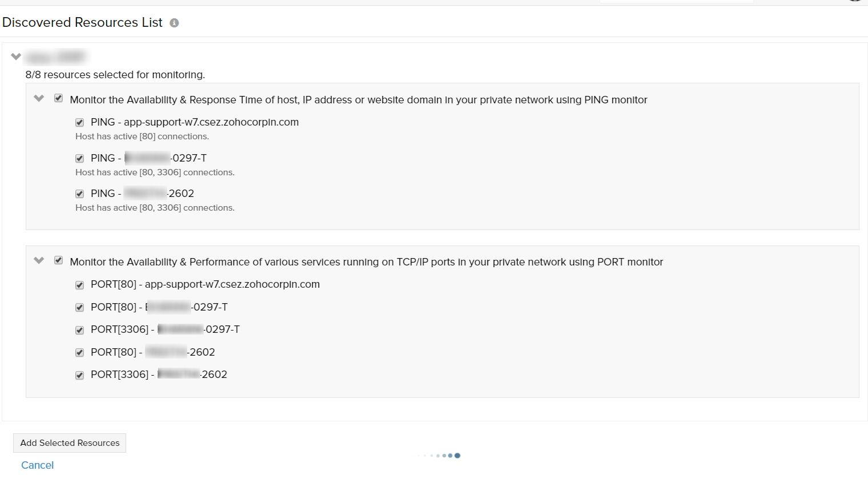Toggle PORT[3306] checkbox for host ending 2602
This screenshot has width=868, height=479.
tap(80, 375)
